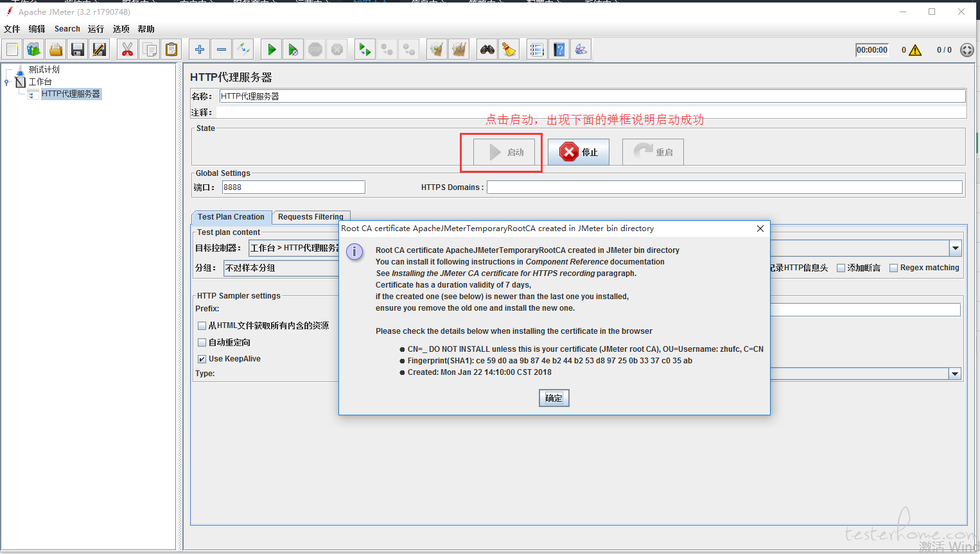Select HTTP代理服务器 tree node
The height and width of the screenshot is (554, 980).
[71, 94]
